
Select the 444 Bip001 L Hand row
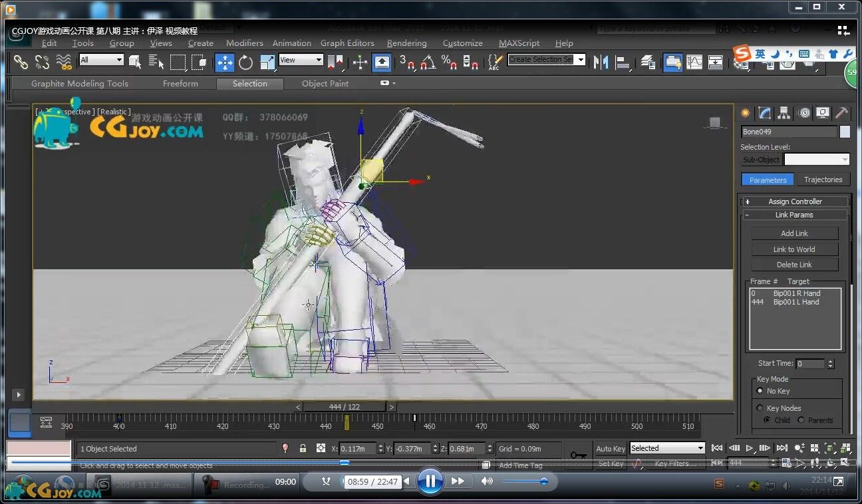click(795, 302)
